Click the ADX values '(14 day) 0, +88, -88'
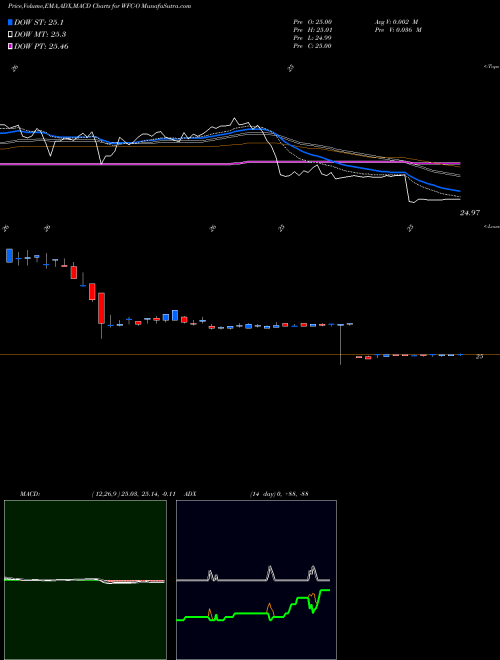The width and height of the screenshot is (500, 660). tap(279, 494)
